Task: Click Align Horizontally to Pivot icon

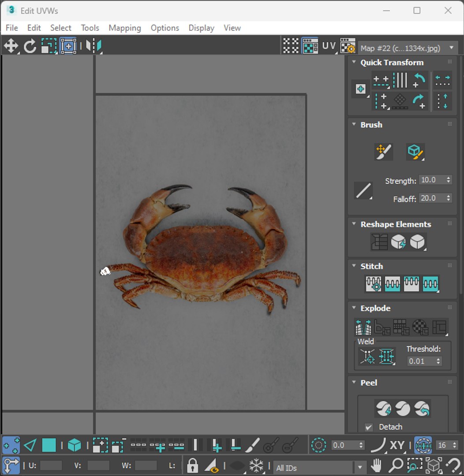Action: coord(381,81)
